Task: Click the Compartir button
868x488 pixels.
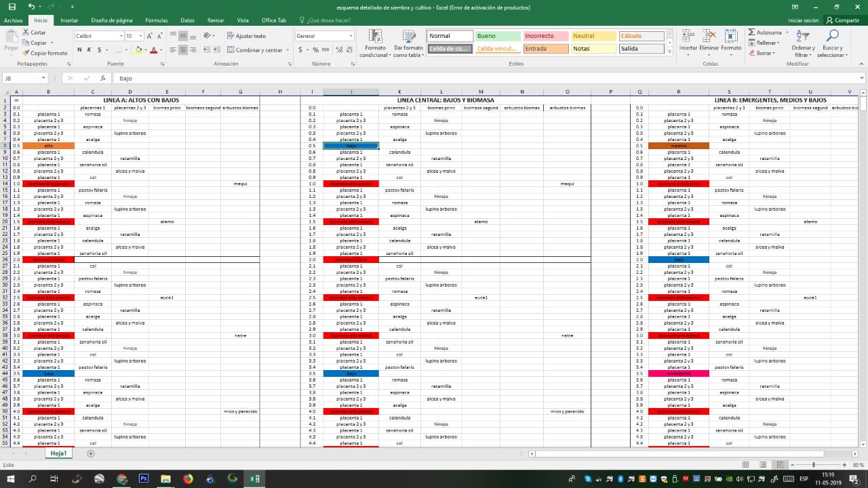Action: [842, 20]
